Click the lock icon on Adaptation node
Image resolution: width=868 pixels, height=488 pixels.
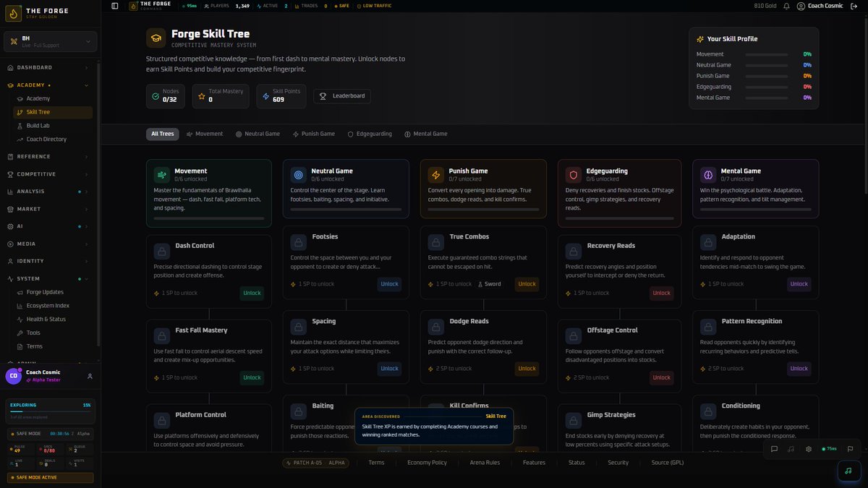pos(708,241)
